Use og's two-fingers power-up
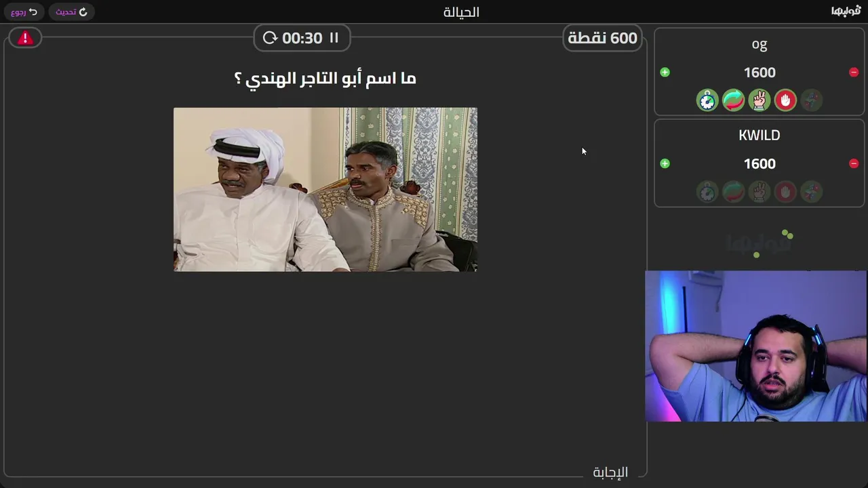 coord(759,100)
